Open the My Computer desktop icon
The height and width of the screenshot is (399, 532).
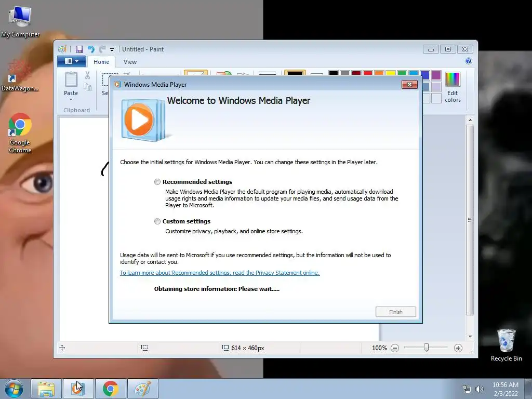tap(20, 21)
